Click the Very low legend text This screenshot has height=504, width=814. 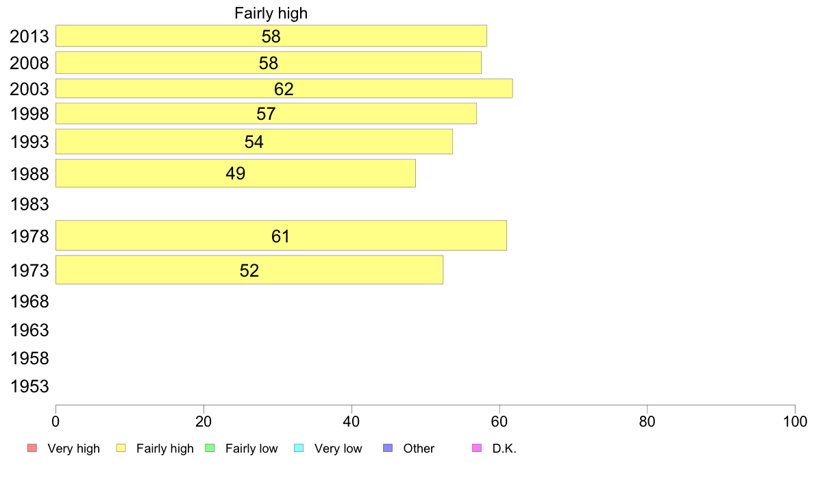click(338, 449)
